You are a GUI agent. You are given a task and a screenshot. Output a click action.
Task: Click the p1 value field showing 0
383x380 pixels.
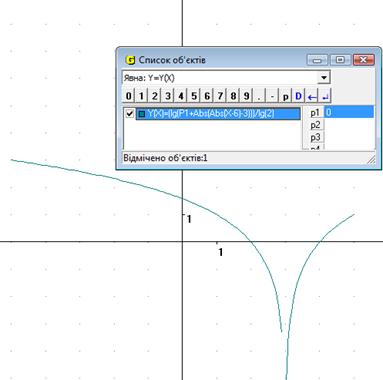pos(349,112)
